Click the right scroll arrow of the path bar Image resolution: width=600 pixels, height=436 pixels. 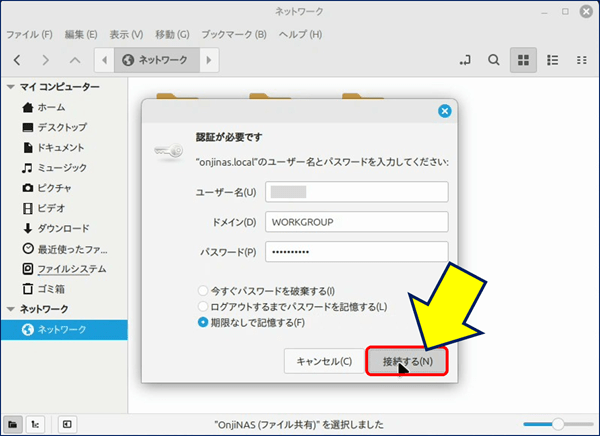click(x=209, y=60)
